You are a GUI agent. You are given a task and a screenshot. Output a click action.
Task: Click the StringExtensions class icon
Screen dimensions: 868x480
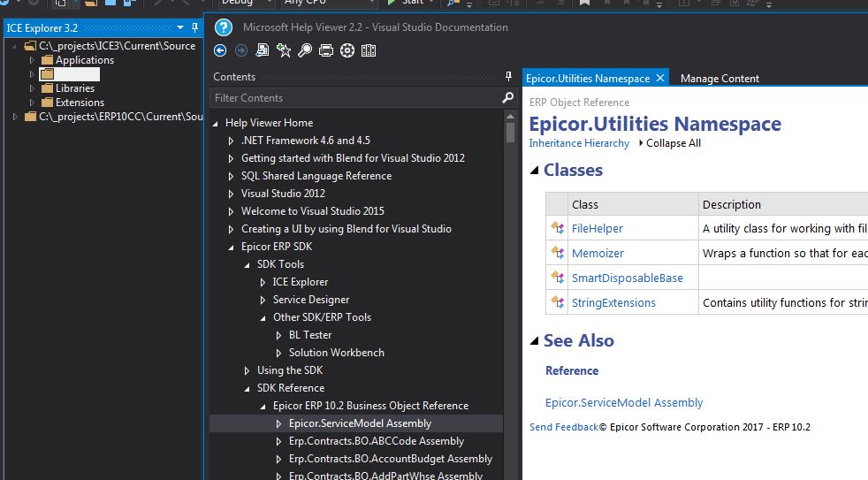pyautogui.click(x=557, y=302)
